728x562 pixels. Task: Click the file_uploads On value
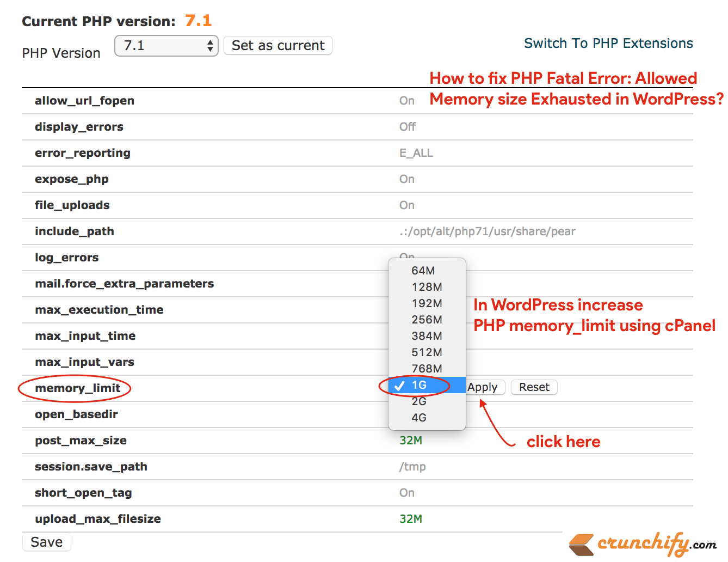click(x=407, y=205)
